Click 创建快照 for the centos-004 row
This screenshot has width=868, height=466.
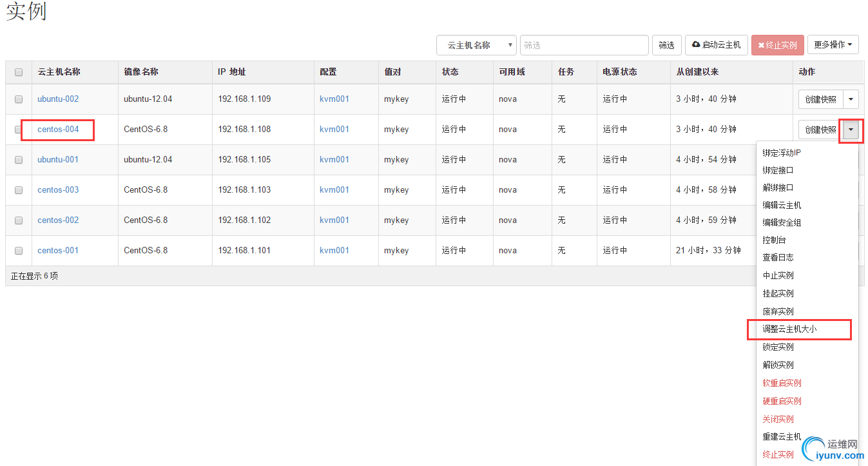coord(821,130)
